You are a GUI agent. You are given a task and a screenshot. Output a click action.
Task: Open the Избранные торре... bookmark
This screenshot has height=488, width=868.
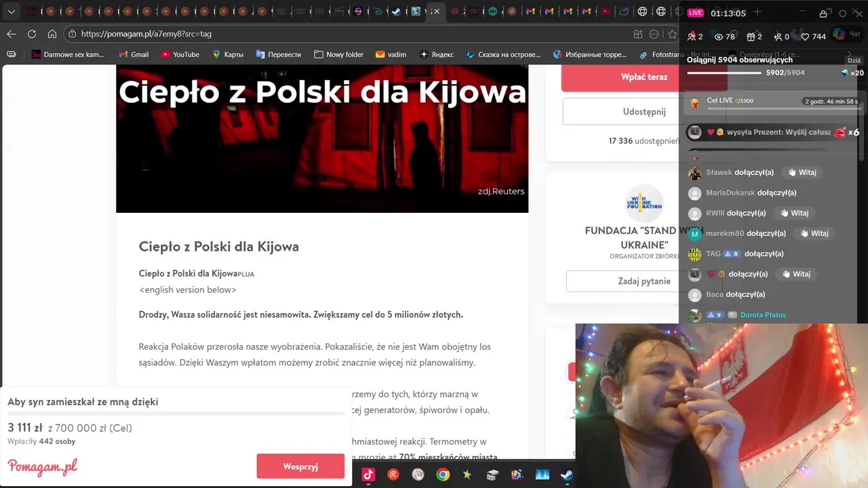[590, 54]
